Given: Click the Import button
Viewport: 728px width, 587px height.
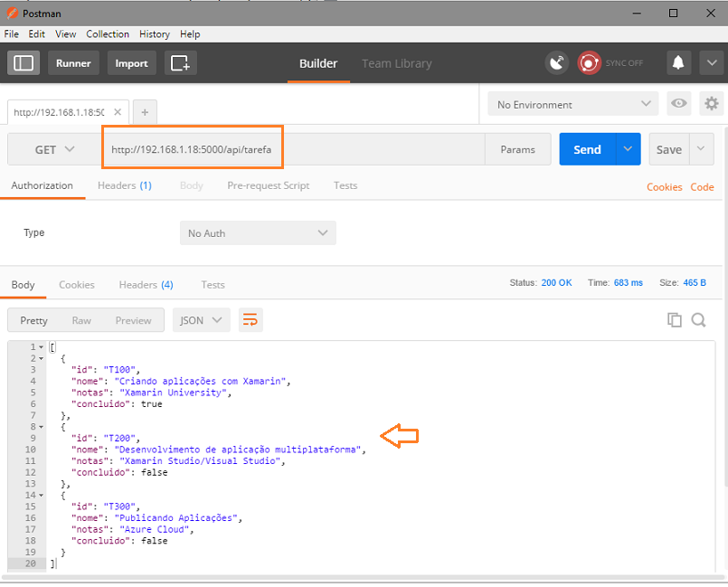Looking at the screenshot, I should pos(131,62).
